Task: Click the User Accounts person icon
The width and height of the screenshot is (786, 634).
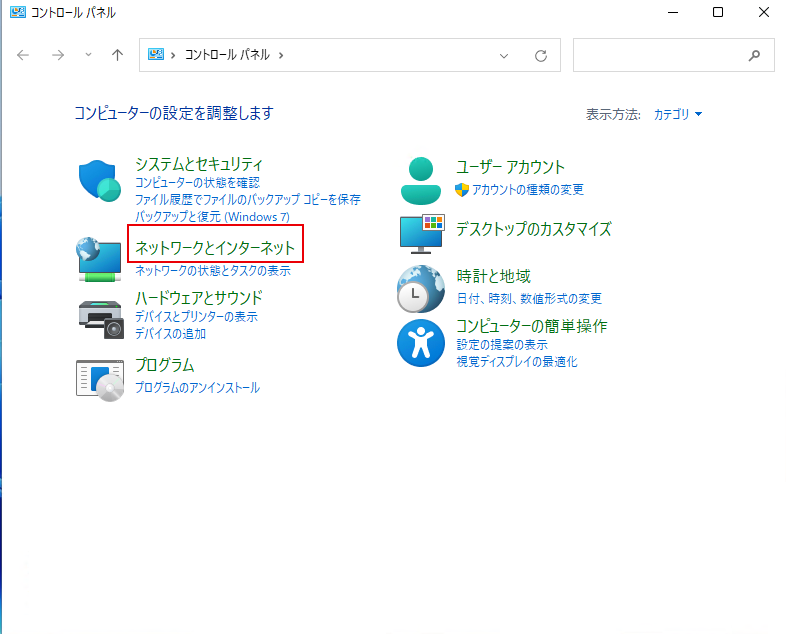Action: [x=421, y=180]
